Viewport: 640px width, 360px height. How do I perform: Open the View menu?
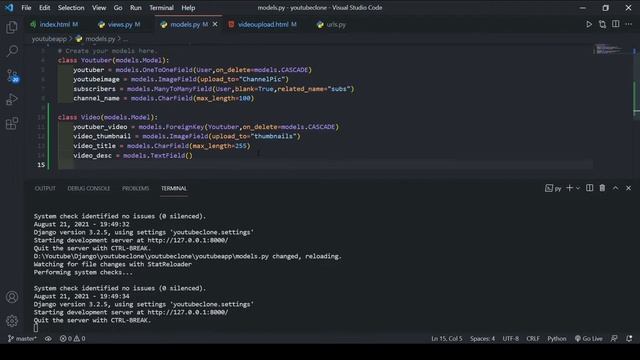tap(99, 8)
